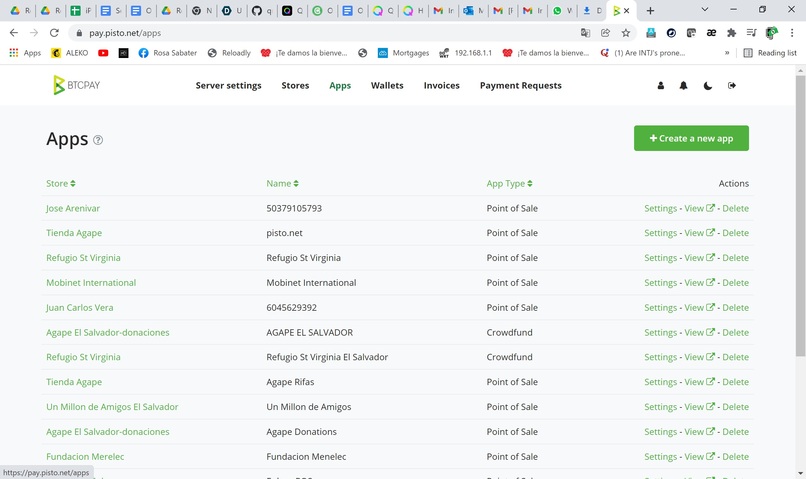View the Fundacion Menelec app

tap(699, 456)
